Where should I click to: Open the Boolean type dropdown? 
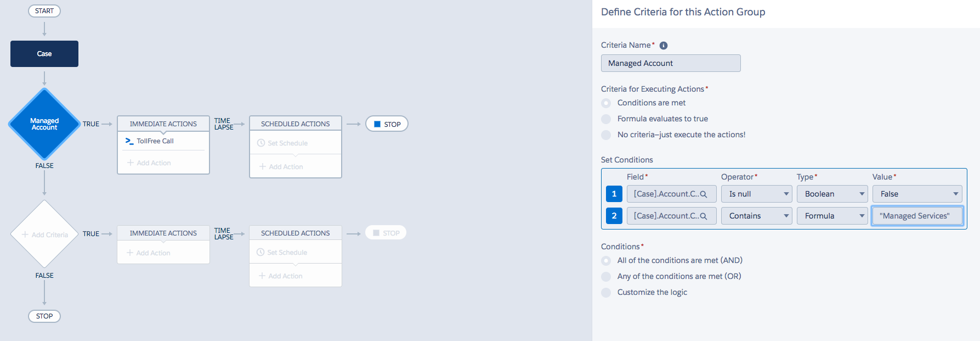tap(832, 194)
